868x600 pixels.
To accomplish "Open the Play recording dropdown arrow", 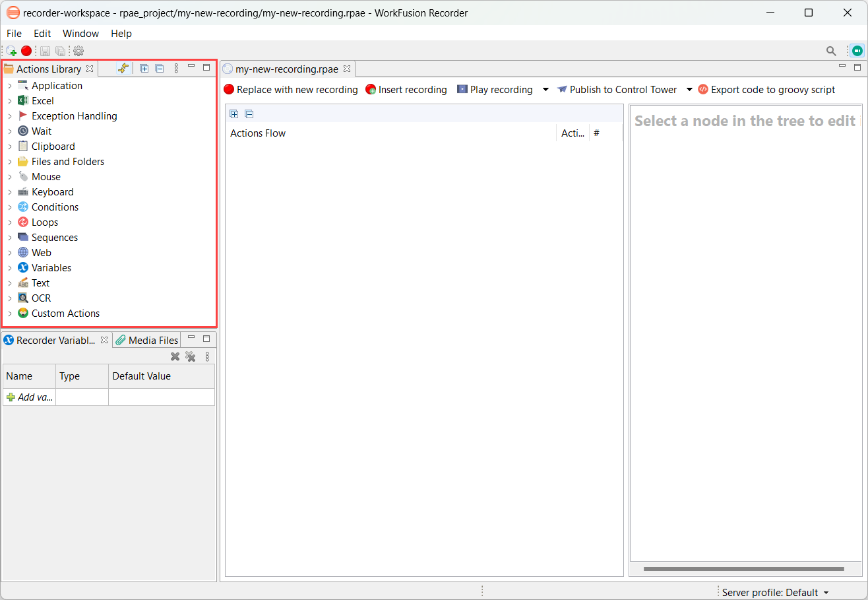I will [545, 90].
